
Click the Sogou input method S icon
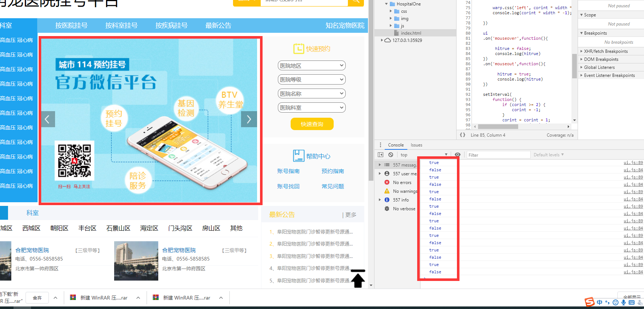tap(590, 302)
